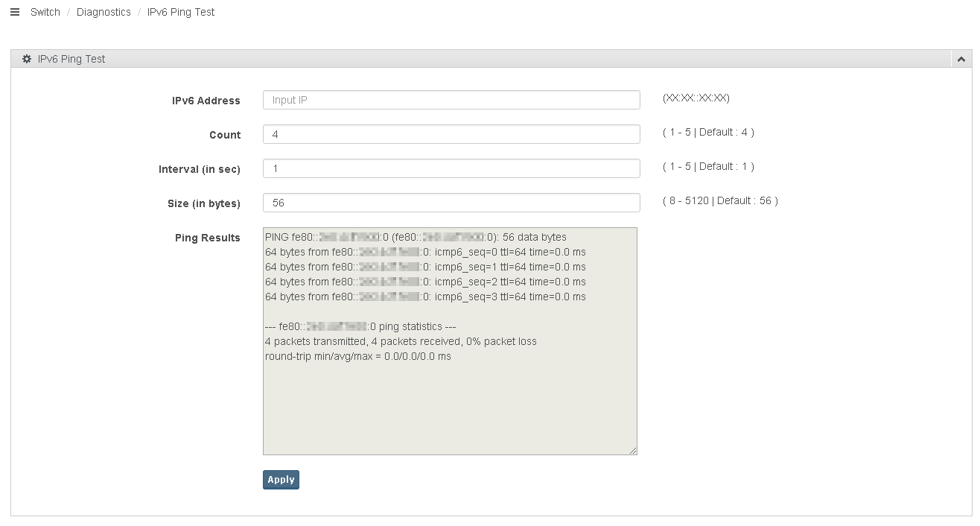980x526 pixels.
Task: Select the Interval (in sec) field
Action: (x=451, y=168)
